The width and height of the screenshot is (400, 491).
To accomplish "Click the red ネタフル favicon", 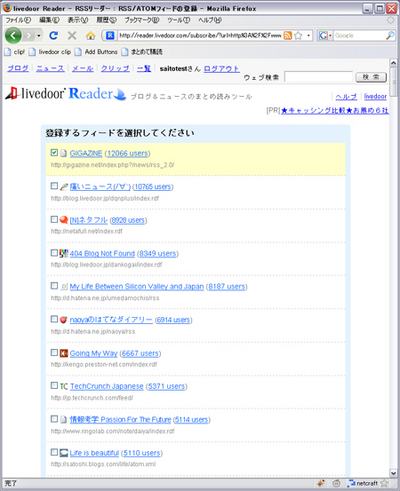I will [64, 220].
